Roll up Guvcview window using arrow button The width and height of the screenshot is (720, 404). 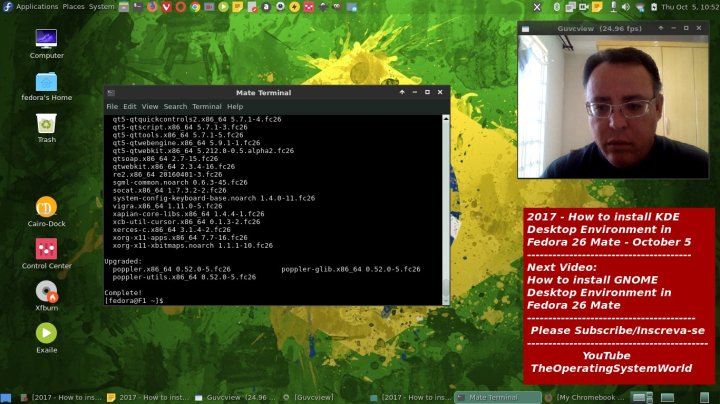tap(660, 28)
